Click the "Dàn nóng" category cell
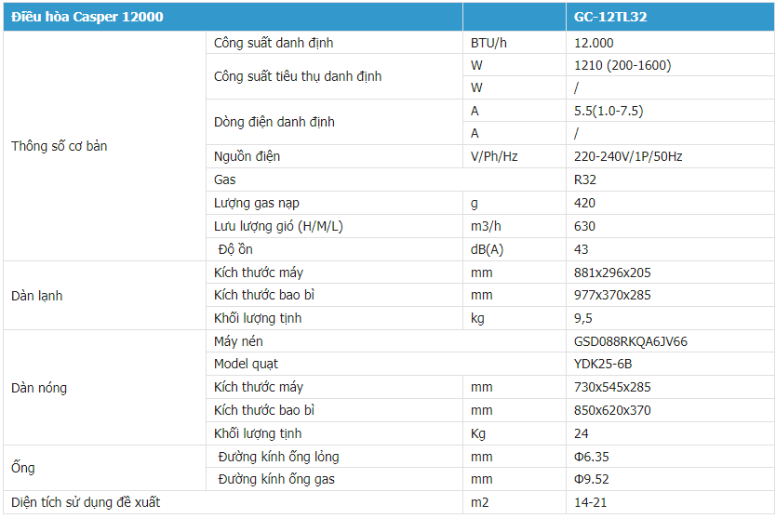This screenshot has height=532, width=776. click(39, 387)
